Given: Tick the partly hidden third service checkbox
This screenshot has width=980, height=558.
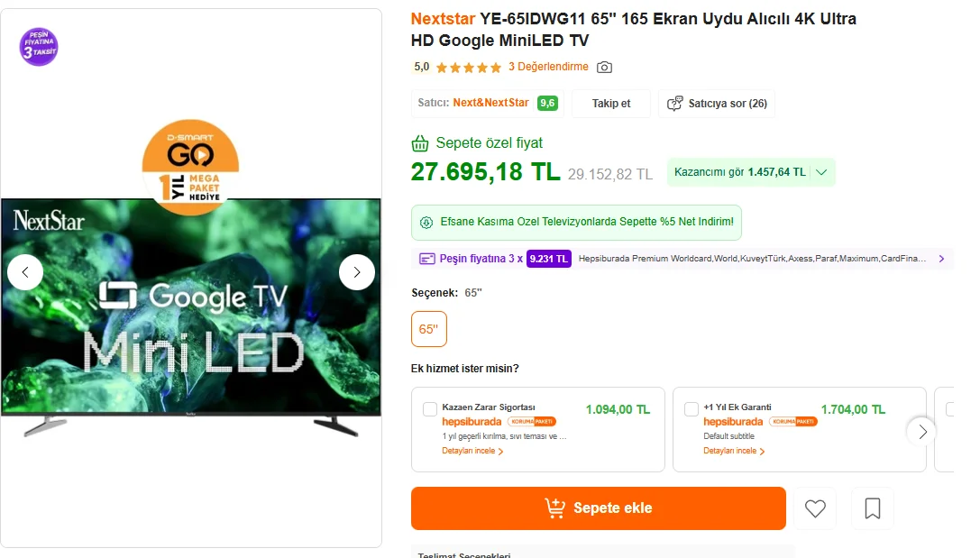Looking at the screenshot, I should (x=950, y=409).
